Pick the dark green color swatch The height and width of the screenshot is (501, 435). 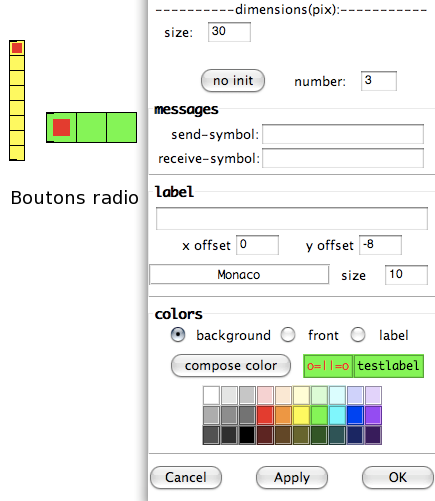pos(319,435)
